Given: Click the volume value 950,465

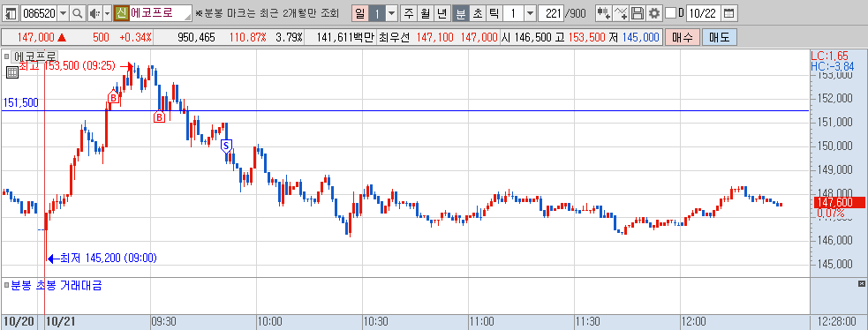Looking at the screenshot, I should 196,38.
